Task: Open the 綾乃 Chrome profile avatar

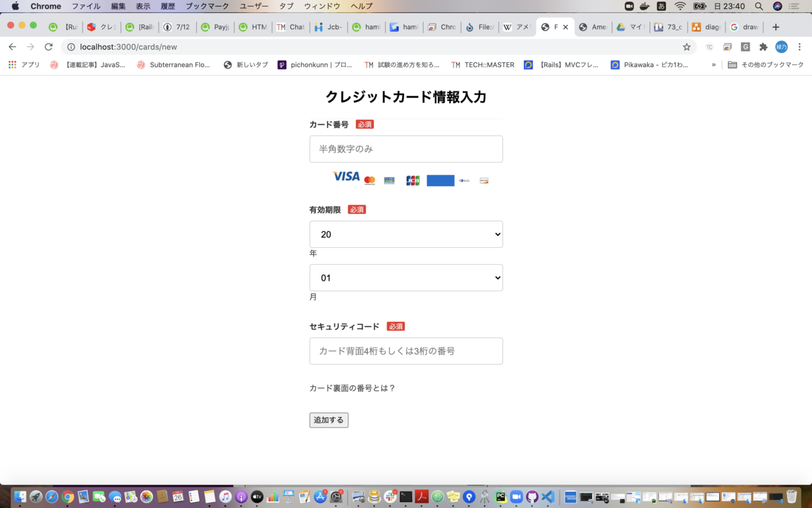Action: pos(782,47)
